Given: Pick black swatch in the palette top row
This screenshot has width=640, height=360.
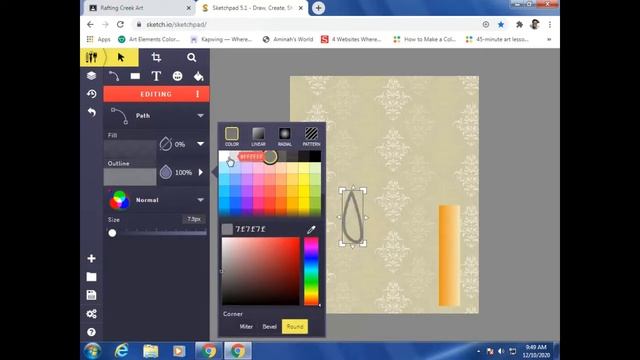Looking at the screenshot, I should click(x=315, y=156).
